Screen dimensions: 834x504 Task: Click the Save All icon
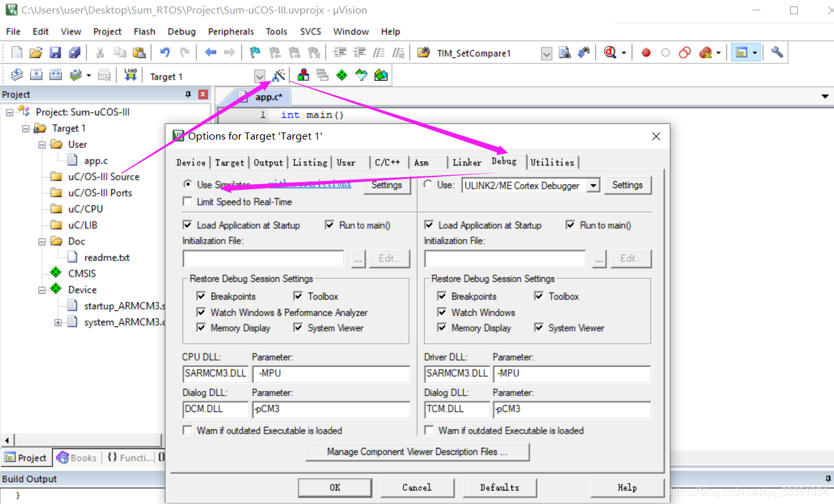(x=75, y=53)
